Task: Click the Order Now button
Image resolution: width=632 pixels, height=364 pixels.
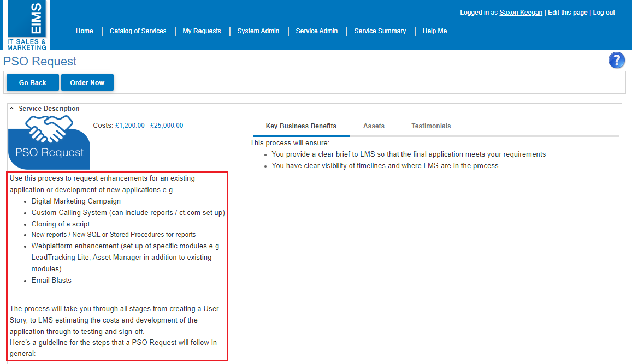Action: tap(87, 82)
